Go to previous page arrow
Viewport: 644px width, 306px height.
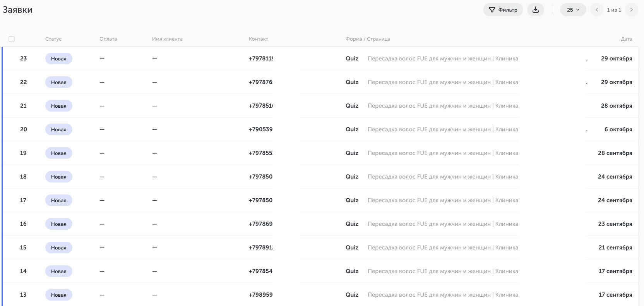pyautogui.click(x=597, y=10)
